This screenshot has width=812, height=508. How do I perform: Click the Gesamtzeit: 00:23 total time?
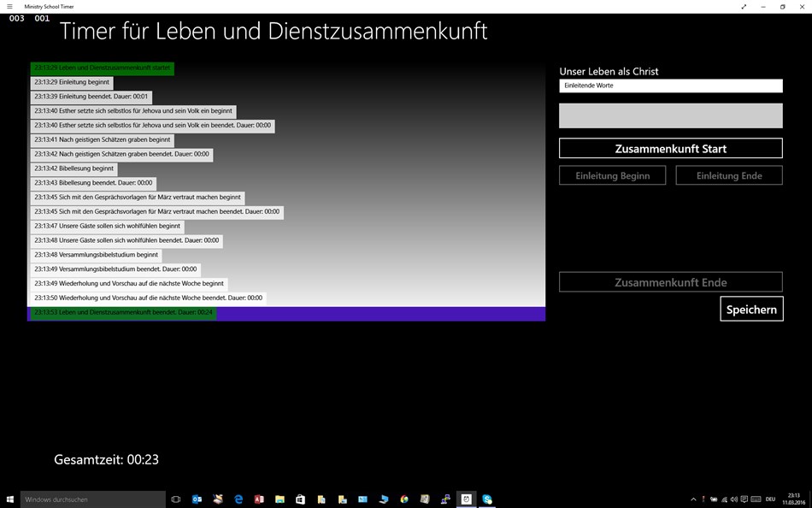[x=106, y=459]
